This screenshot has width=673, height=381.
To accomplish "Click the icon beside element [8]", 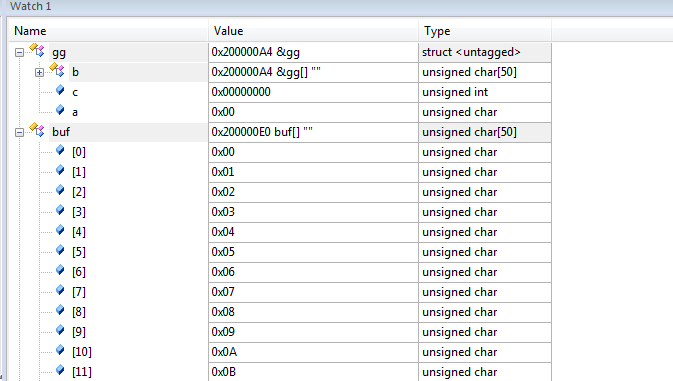I will (x=60, y=310).
